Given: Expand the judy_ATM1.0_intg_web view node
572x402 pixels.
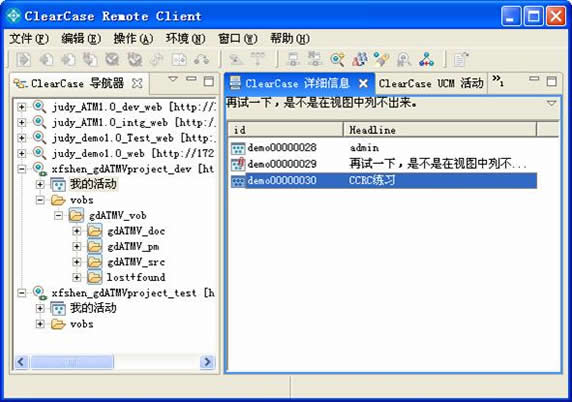Looking at the screenshot, I should coord(22,122).
